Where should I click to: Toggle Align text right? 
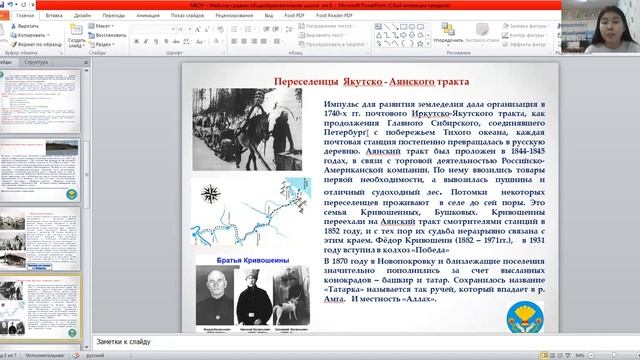tap(254, 41)
